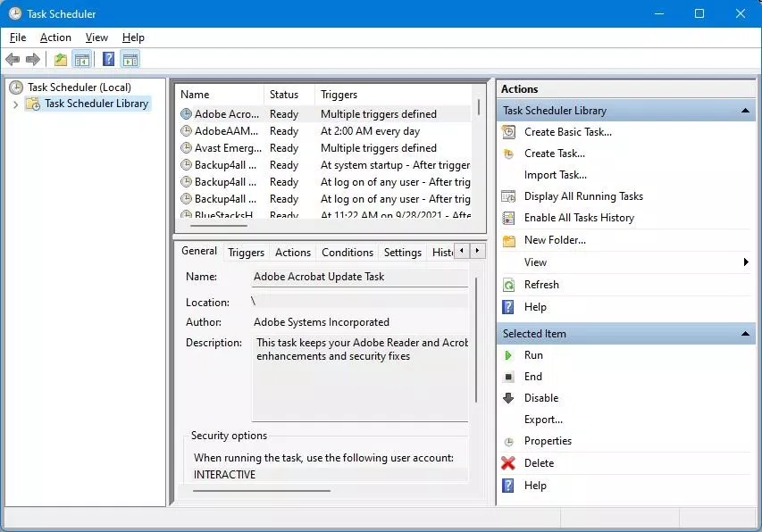
Task: Open the Action menu
Action: coord(55,37)
